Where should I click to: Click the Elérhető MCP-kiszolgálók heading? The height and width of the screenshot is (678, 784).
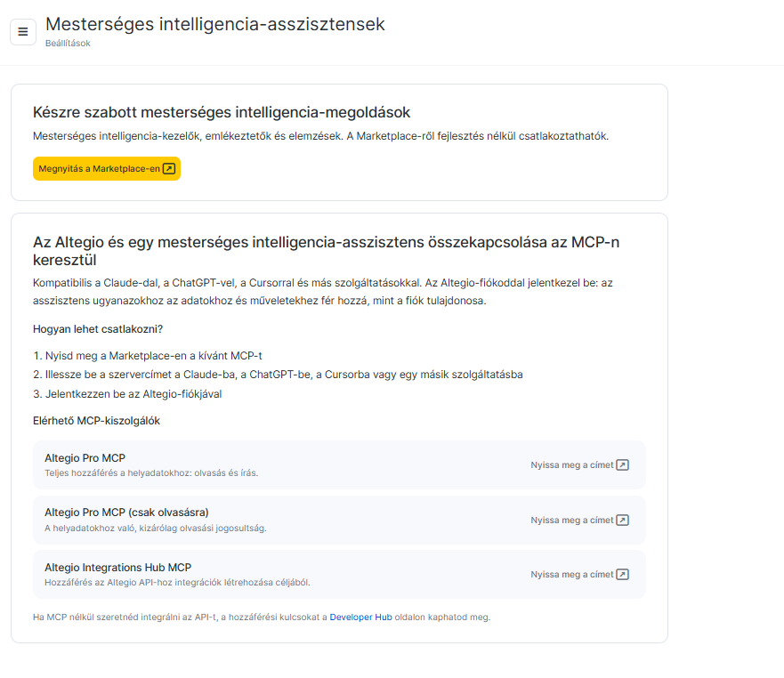click(x=96, y=421)
